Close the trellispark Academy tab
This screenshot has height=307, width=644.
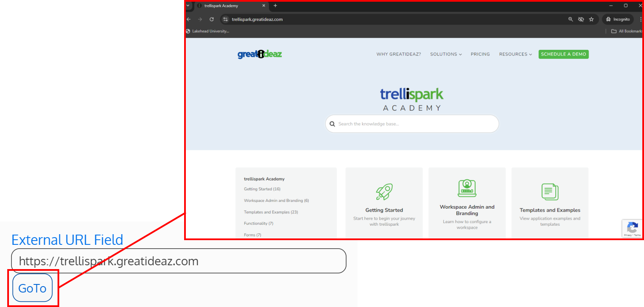click(x=264, y=6)
